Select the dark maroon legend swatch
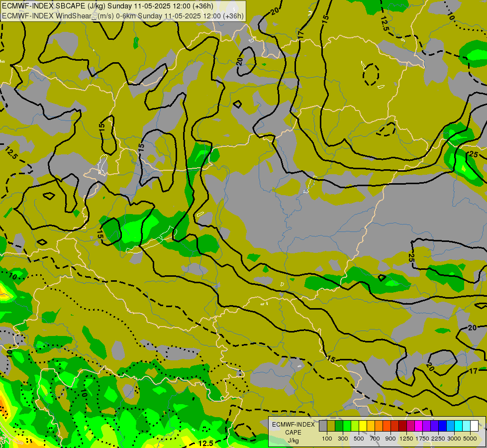Viewport: 487px width, 448px height. point(403,426)
